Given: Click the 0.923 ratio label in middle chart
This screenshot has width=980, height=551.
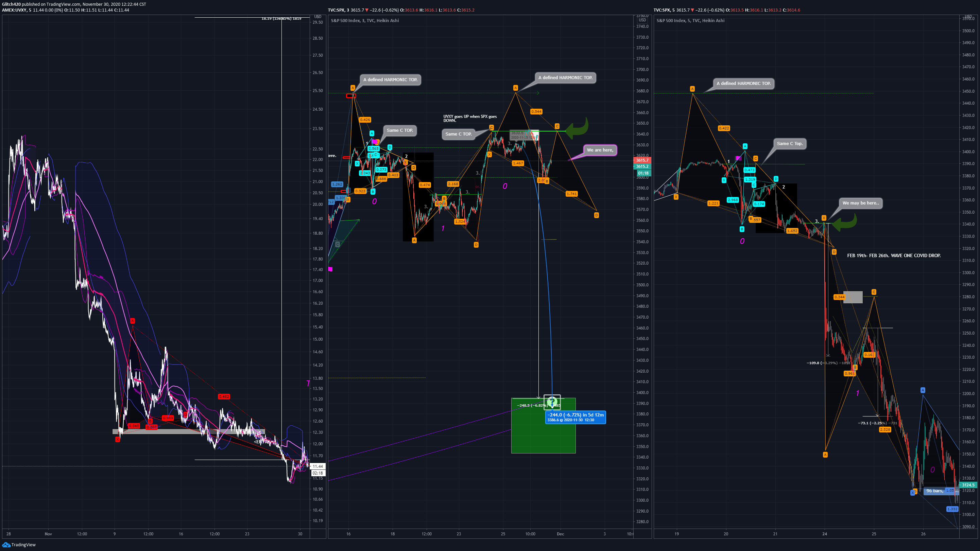Looking at the screenshot, I should click(360, 191).
